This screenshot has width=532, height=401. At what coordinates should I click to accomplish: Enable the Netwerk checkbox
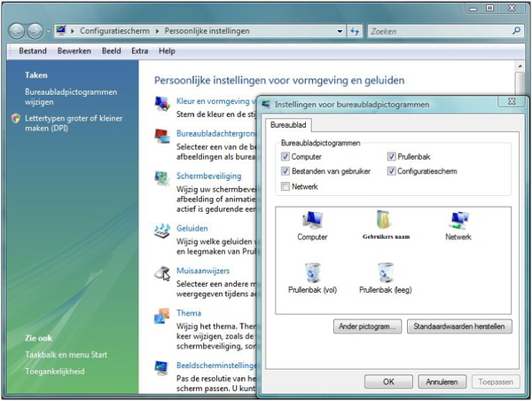tap(285, 186)
